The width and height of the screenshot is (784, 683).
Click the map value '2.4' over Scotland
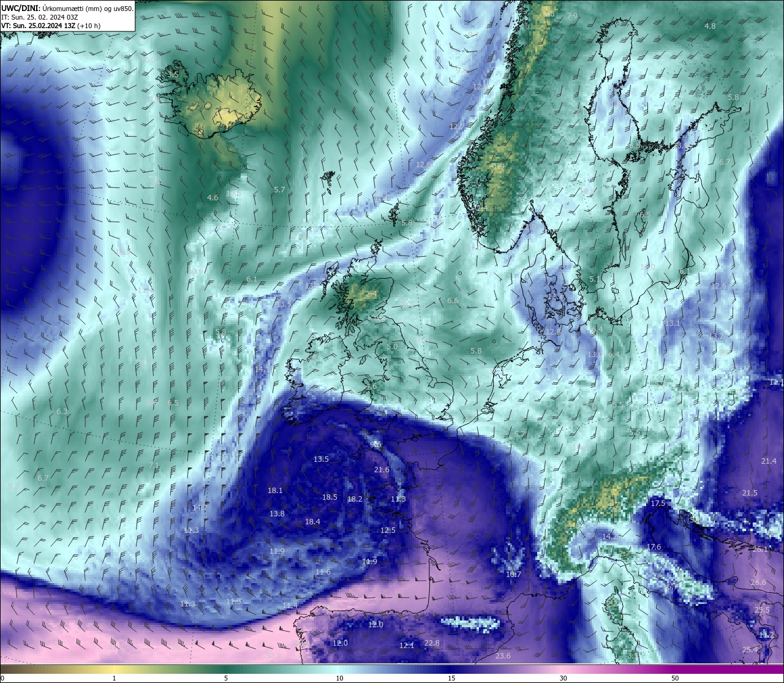(x=371, y=294)
